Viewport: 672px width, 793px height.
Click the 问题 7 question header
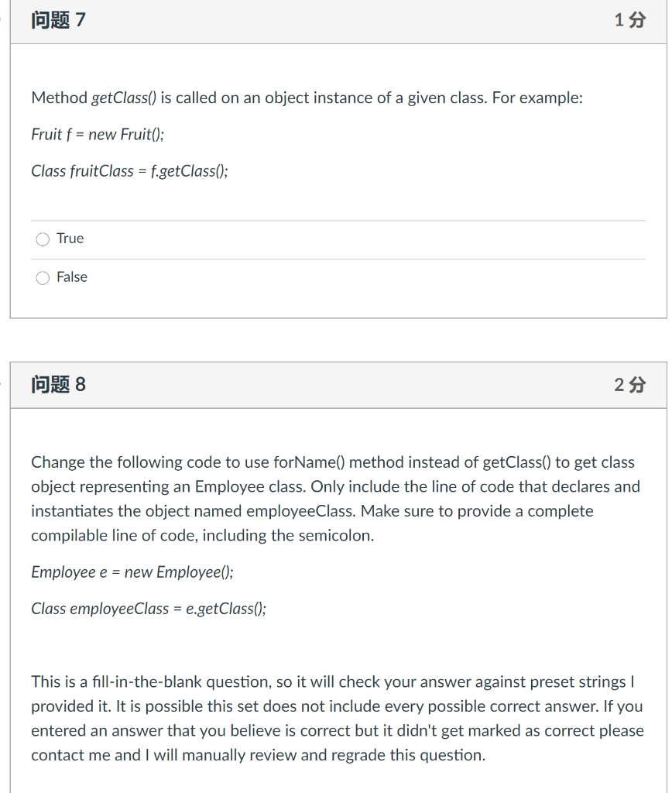tap(56, 20)
